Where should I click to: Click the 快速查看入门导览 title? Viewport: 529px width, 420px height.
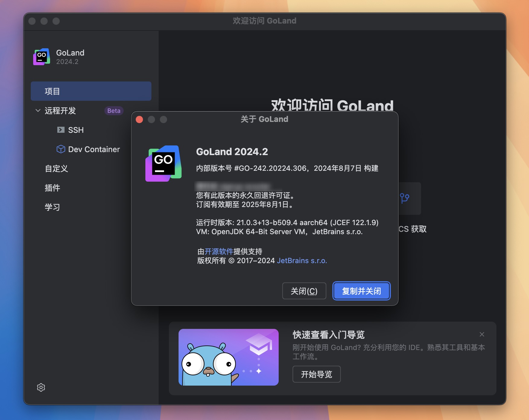click(x=328, y=335)
